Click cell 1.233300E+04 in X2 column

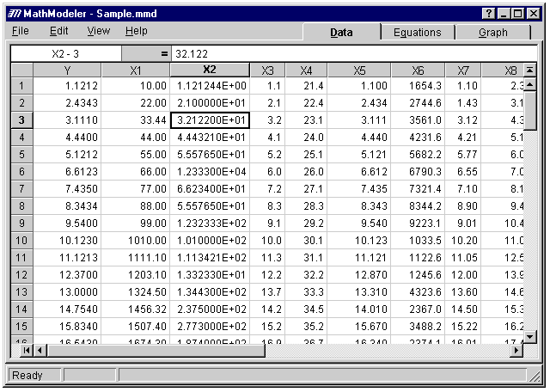[x=210, y=172]
